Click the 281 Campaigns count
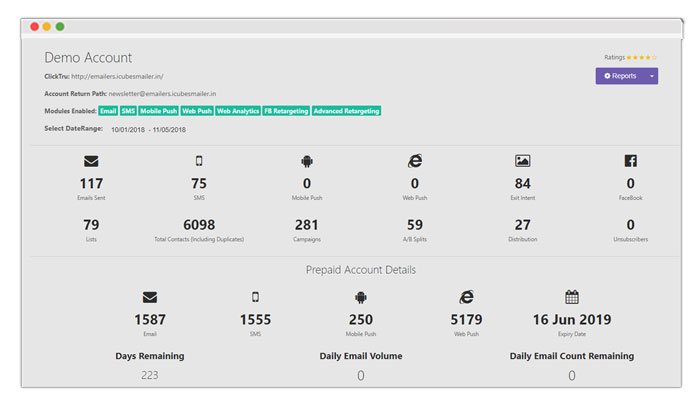Screen dimensions: 700x409 [307, 225]
